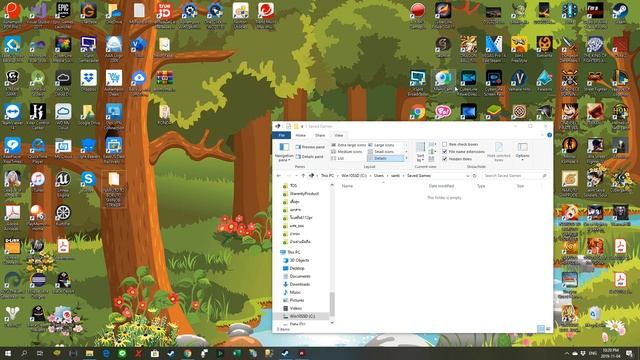Click Explorer back navigation arrow
The width and height of the screenshot is (640, 360).
coord(279,176)
